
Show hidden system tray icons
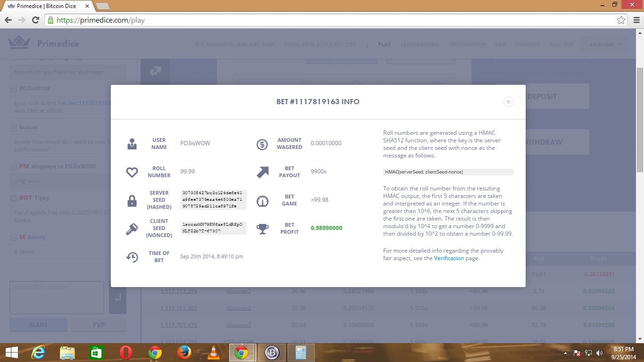[x=565, y=353]
